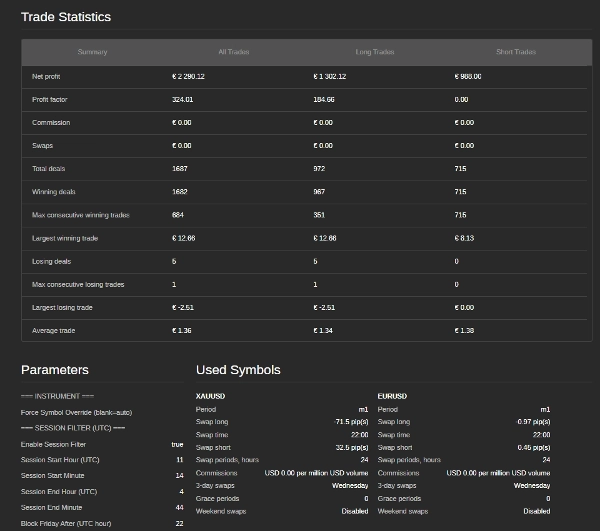This screenshot has height=531, width=600.
Task: Click the Block Friday After parameter value
Action: tap(179, 523)
